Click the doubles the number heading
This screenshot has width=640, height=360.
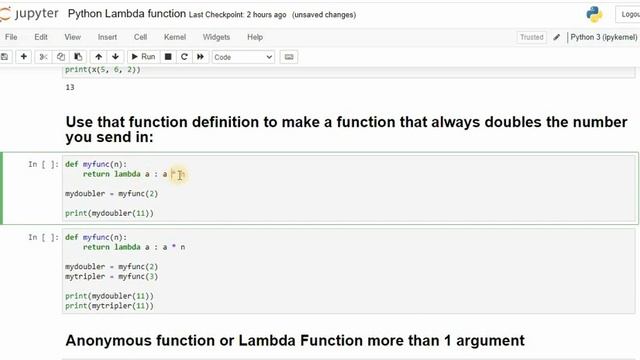pyautogui.click(x=346, y=129)
